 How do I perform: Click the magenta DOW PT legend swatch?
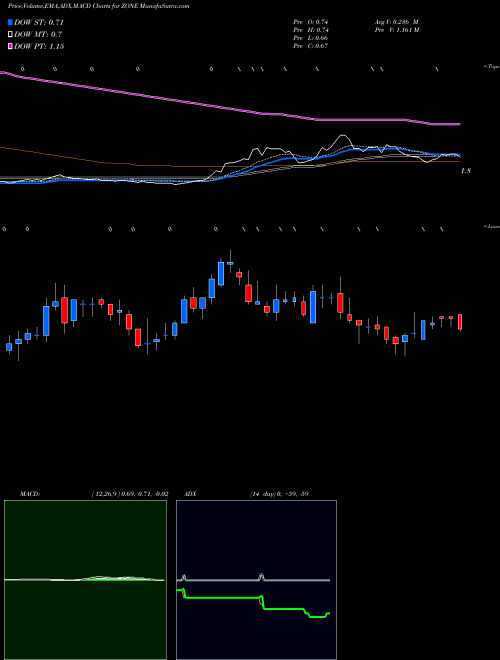tap(11, 46)
